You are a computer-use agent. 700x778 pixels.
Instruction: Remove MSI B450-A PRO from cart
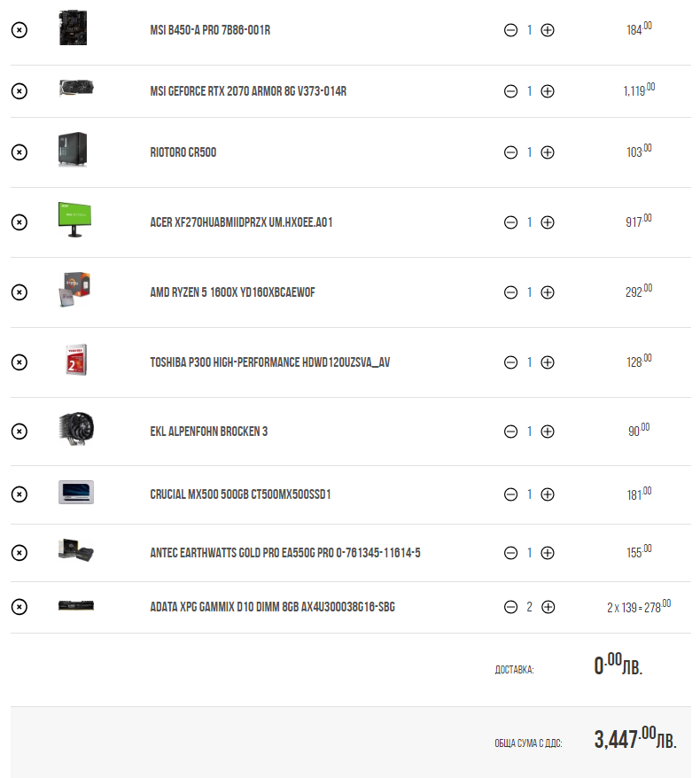tap(19, 30)
